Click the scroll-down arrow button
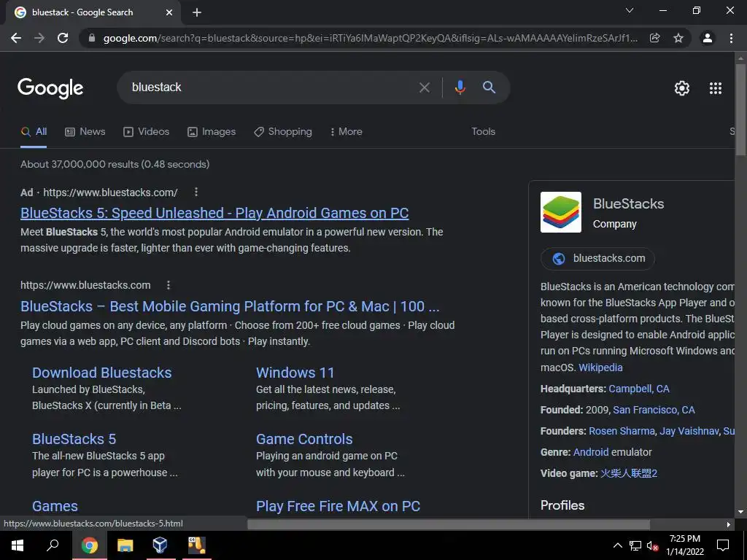This screenshot has height=560, width=747. 740,512
